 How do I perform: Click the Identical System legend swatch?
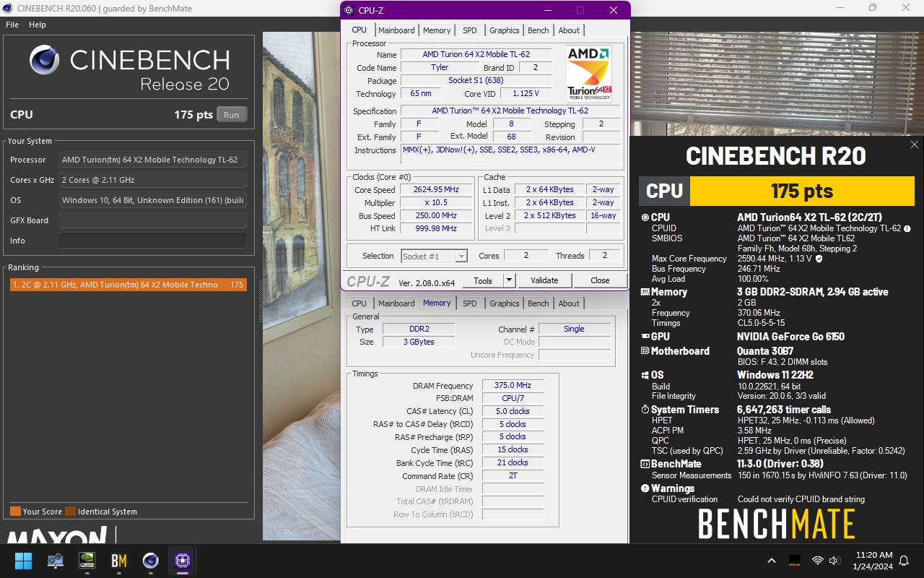point(70,512)
